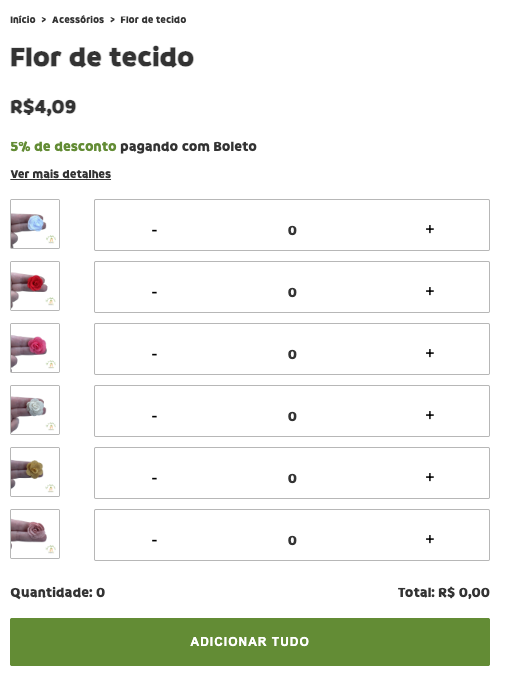Image resolution: width=525 pixels, height=694 pixels.
Task: Reduce mustard yellow flower quantity
Action: click(154, 478)
